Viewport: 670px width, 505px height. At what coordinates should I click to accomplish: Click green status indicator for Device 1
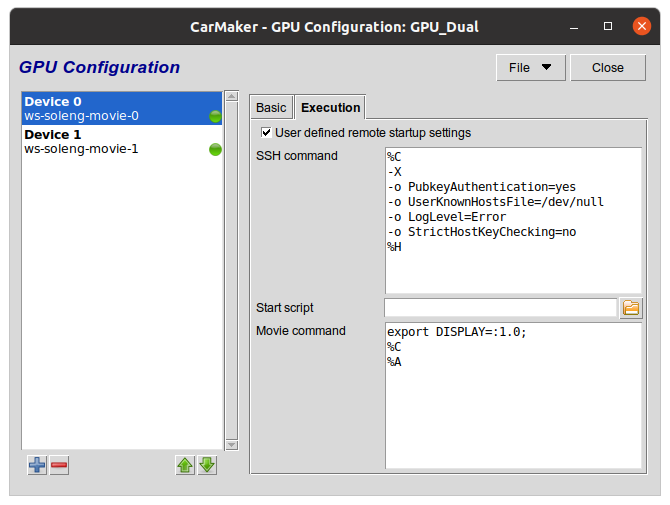pyautogui.click(x=215, y=150)
